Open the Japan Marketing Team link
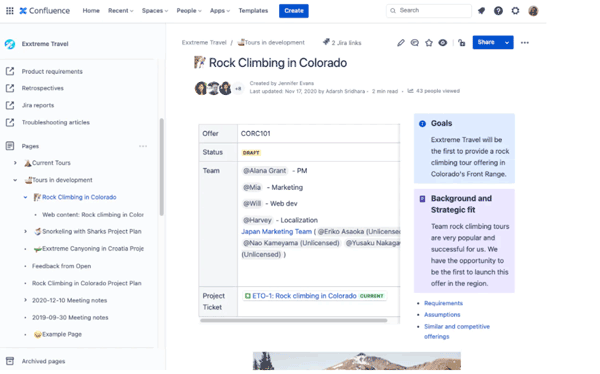The width and height of the screenshot is (600, 374). (276, 232)
